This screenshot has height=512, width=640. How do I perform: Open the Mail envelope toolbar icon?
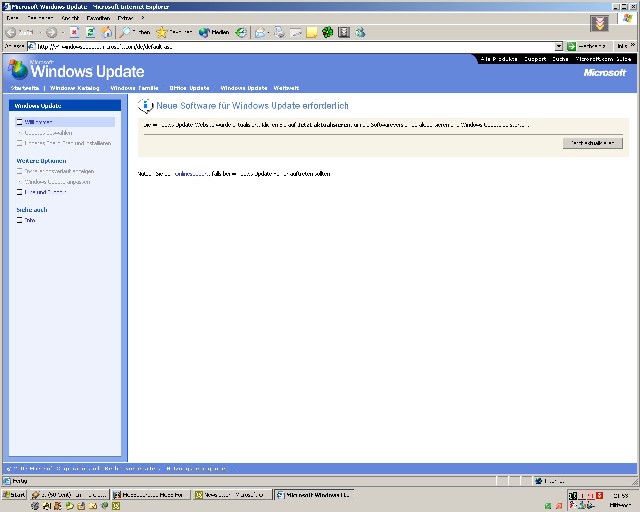[x=260, y=32]
